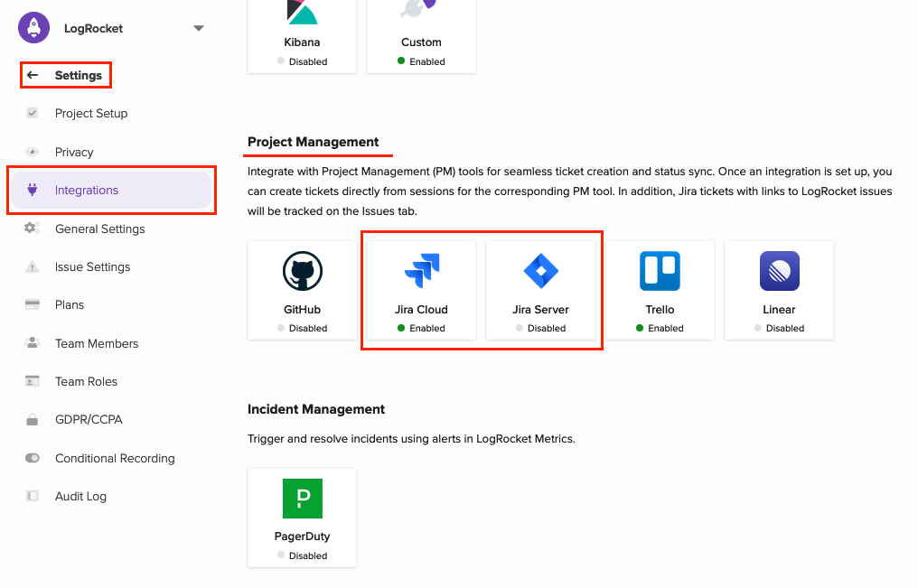Click the LogRocket rocket logo

[x=34, y=27]
